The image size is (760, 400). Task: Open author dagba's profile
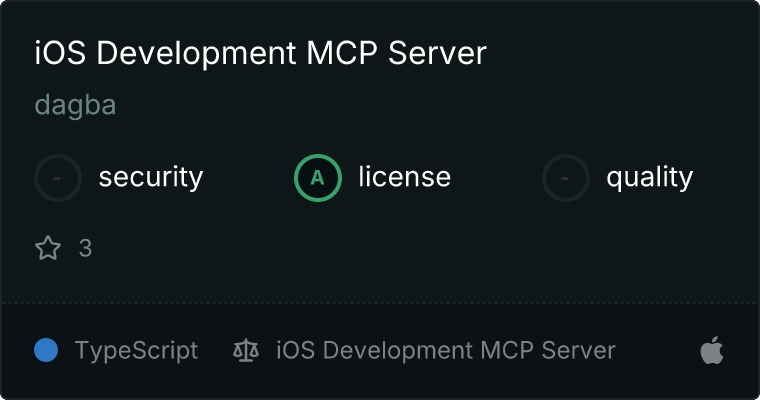[x=75, y=105]
